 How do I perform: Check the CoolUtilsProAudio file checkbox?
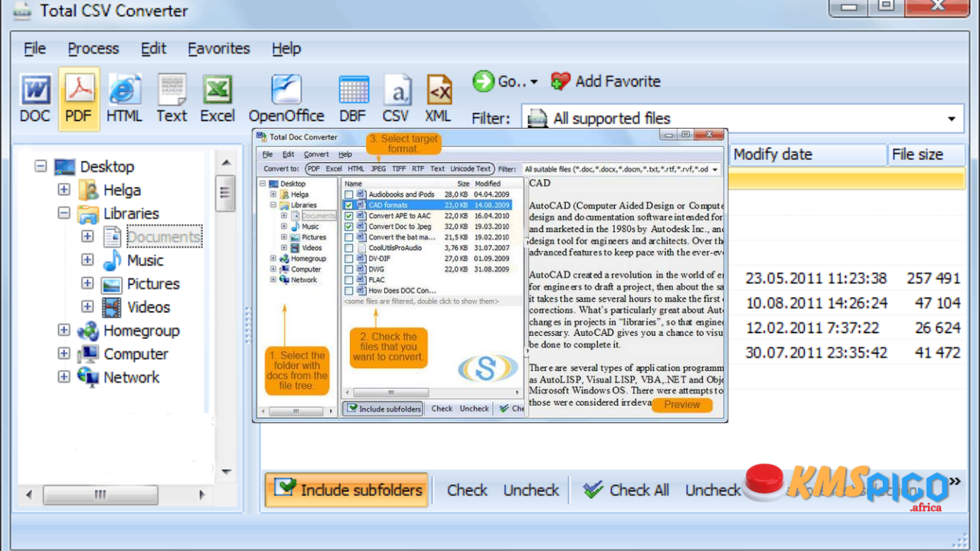349,248
